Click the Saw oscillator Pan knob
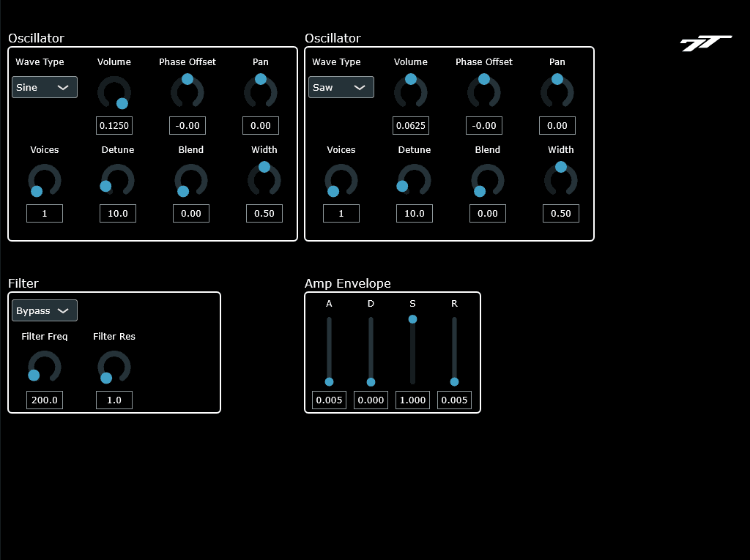Screen dimensions: 750x560 [x=557, y=91]
